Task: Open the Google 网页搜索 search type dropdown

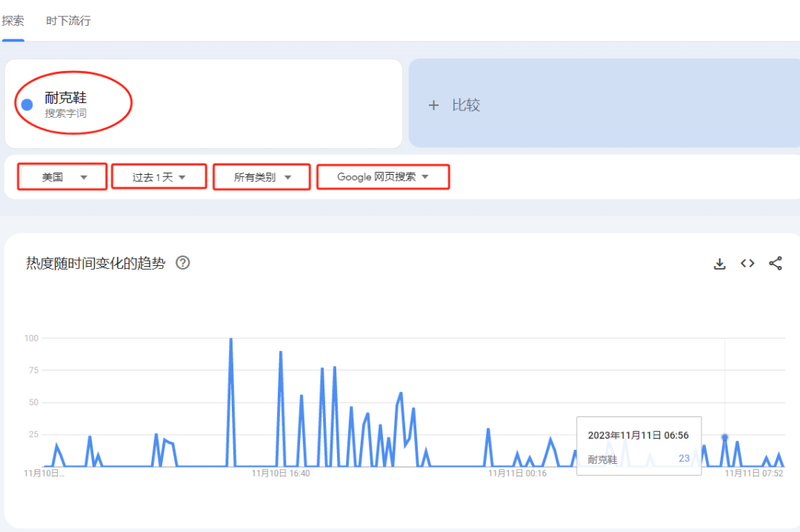Action: point(383,176)
